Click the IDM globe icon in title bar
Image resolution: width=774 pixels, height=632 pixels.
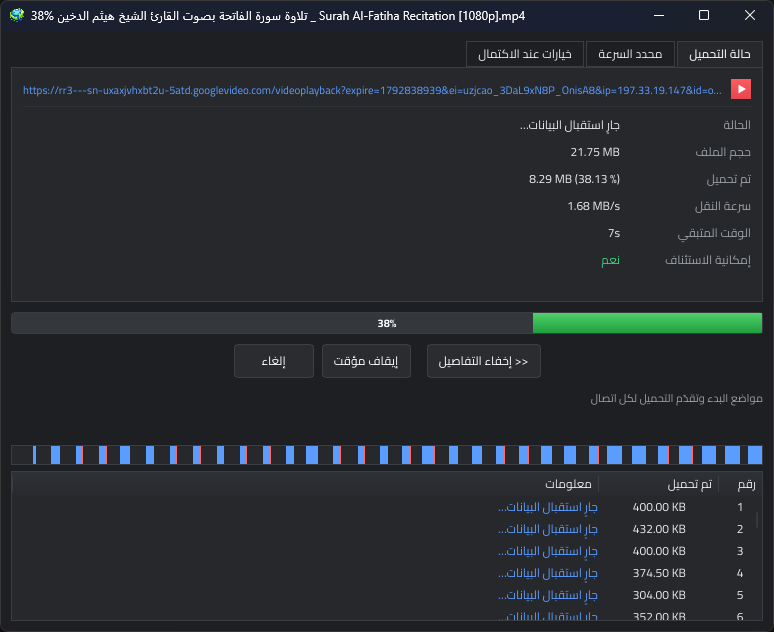(16, 15)
